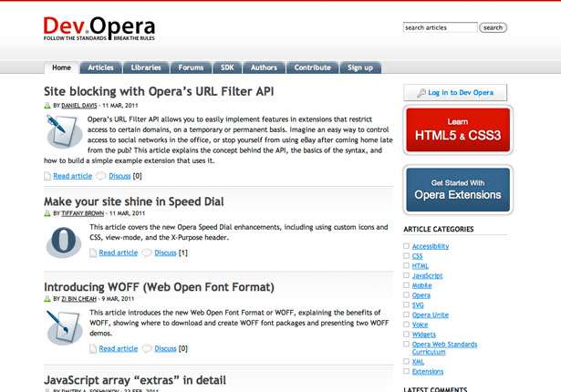
Task: Open Site blocking with Opera's URL Filter API headline
Action: pos(159,91)
